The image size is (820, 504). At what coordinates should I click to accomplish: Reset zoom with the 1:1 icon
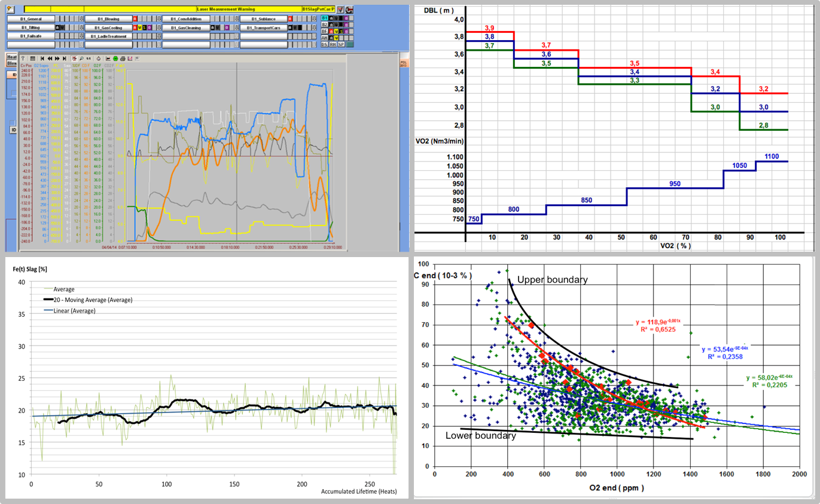pos(89,59)
